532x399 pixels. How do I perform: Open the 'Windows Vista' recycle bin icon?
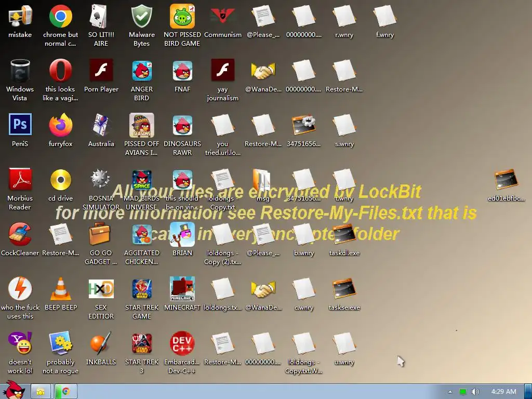[20, 71]
